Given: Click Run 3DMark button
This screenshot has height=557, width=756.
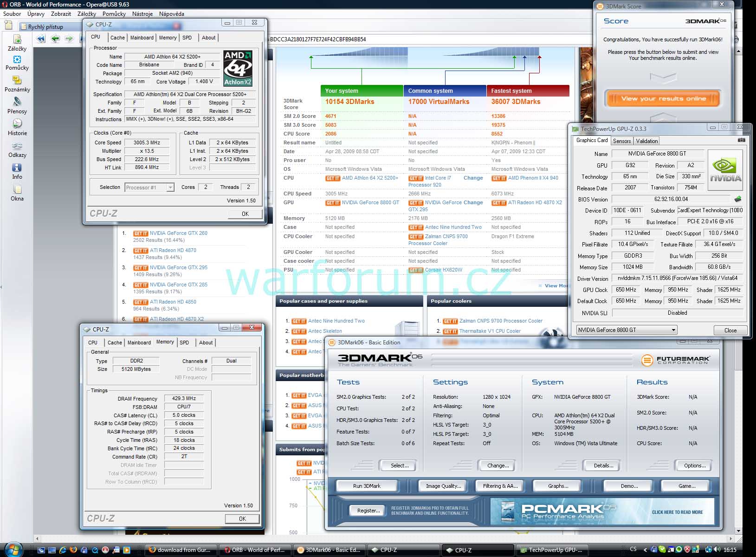Looking at the screenshot, I should click(367, 486).
